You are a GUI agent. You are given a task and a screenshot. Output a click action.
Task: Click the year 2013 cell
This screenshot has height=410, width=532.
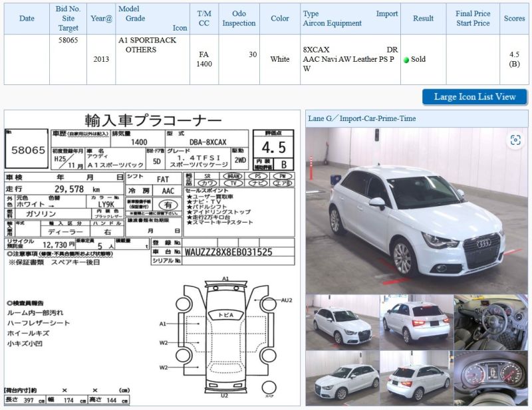point(101,59)
